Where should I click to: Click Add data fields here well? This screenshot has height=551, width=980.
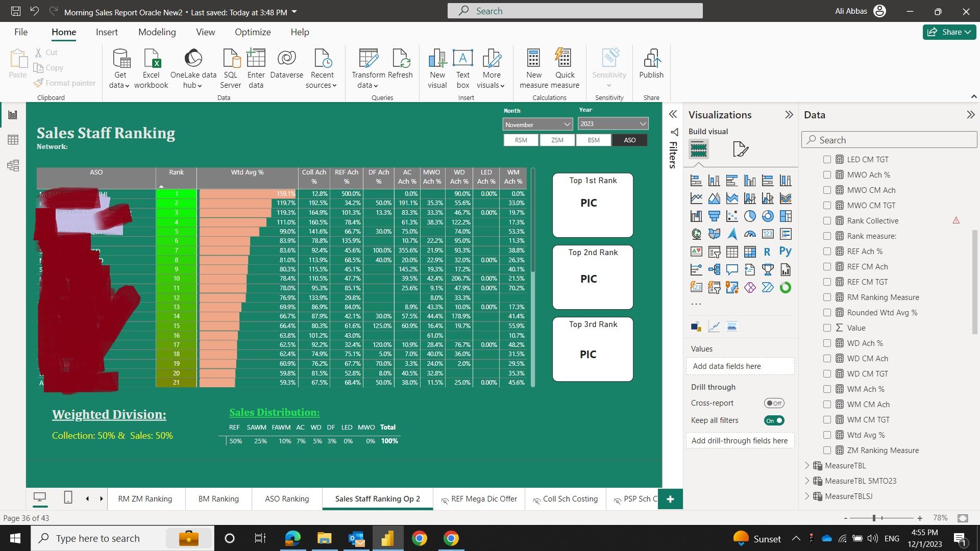740,366
